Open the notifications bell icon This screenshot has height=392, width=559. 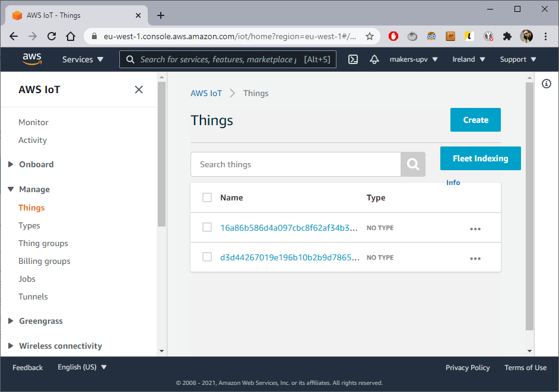click(374, 59)
